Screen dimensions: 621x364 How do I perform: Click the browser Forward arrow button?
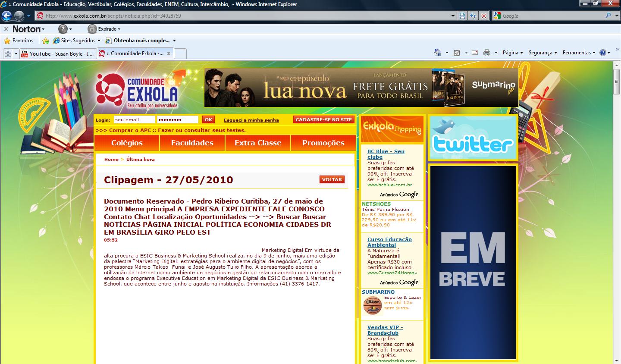[x=19, y=16]
